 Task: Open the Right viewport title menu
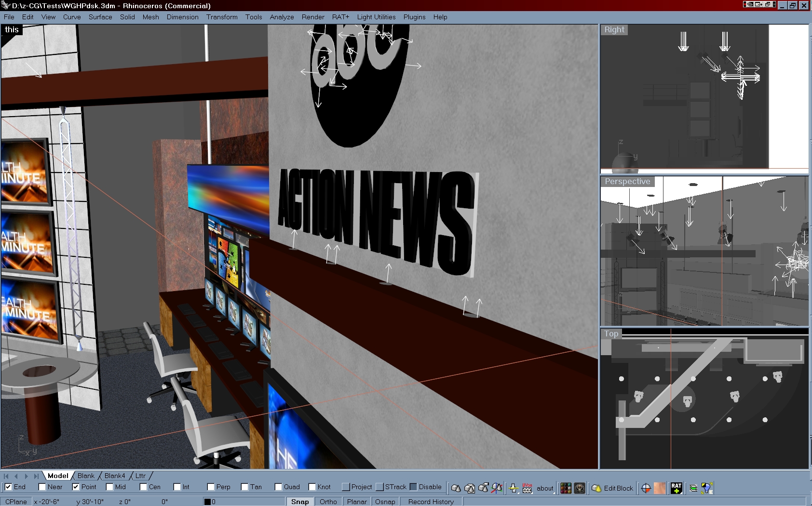pos(614,29)
